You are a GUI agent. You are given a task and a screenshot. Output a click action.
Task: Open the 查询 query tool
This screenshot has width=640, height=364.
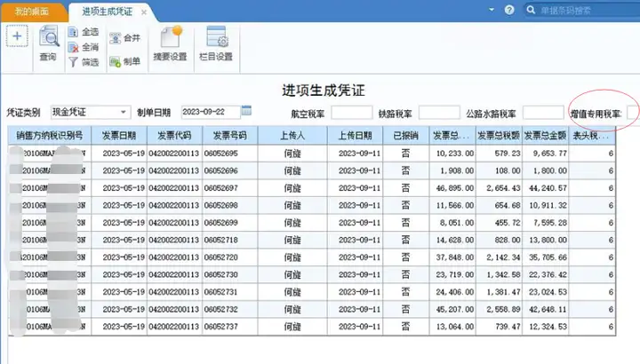point(49,44)
